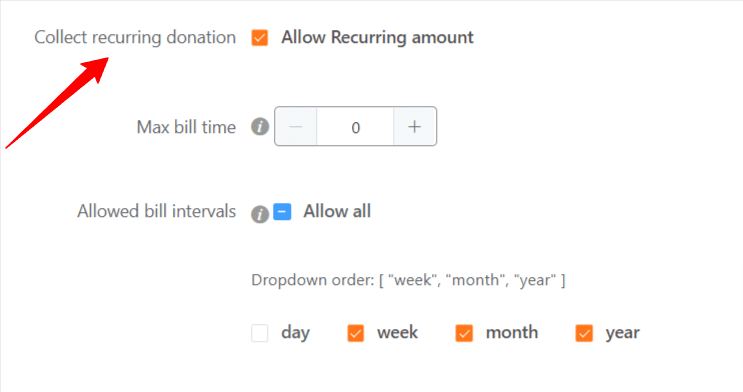Click the Allow Recurring amount label text
Screen dimensions: 743x392
coord(377,37)
